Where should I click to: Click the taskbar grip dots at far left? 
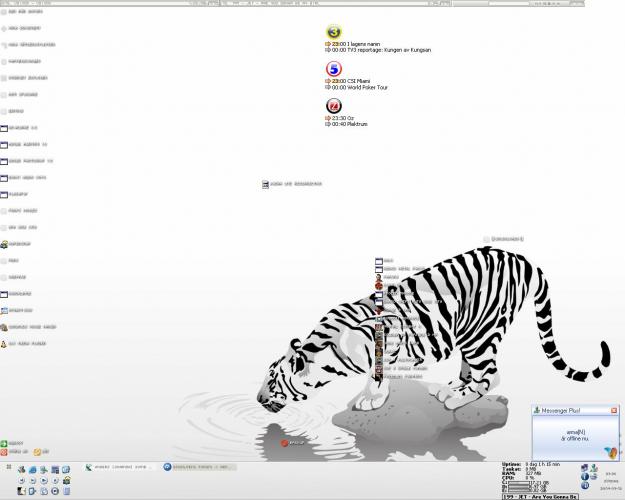(9, 467)
